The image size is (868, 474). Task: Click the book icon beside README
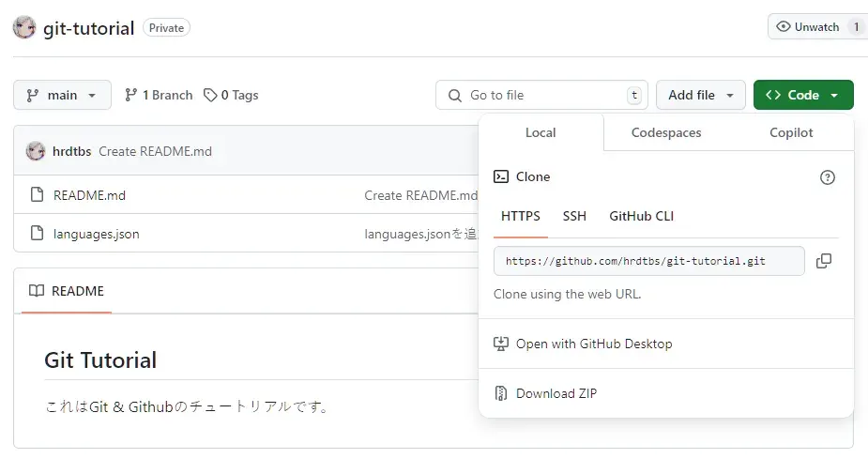pyautogui.click(x=37, y=291)
